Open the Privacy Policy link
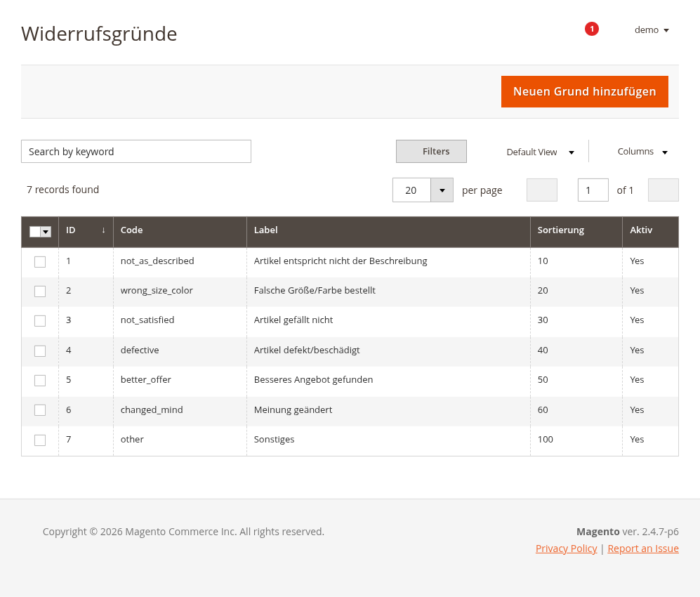 [566, 549]
